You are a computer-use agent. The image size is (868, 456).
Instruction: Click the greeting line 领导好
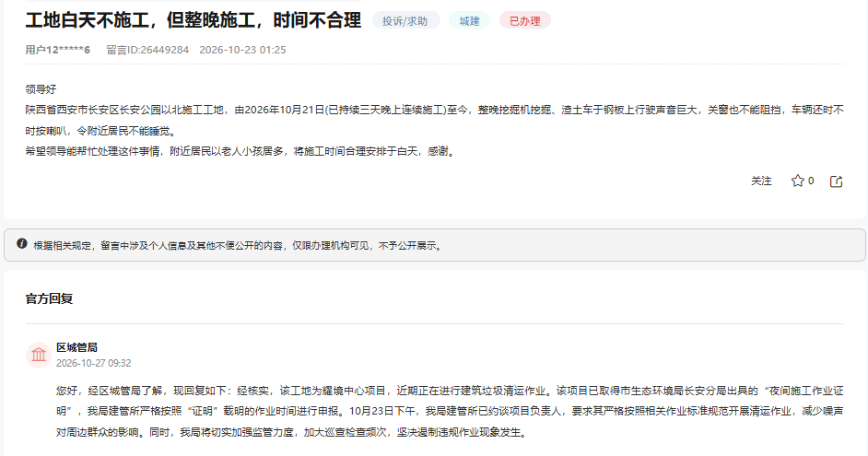(x=41, y=89)
